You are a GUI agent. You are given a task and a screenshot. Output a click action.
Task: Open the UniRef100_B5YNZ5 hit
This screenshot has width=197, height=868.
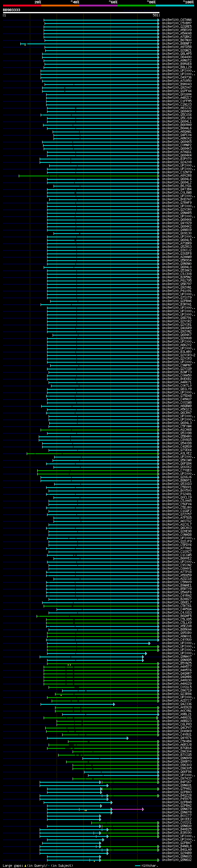coord(177,663)
